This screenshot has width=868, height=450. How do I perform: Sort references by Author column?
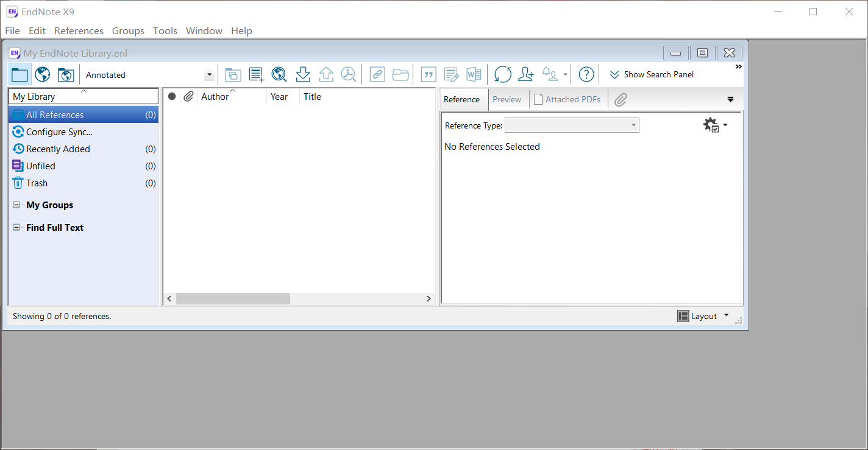pos(232,96)
